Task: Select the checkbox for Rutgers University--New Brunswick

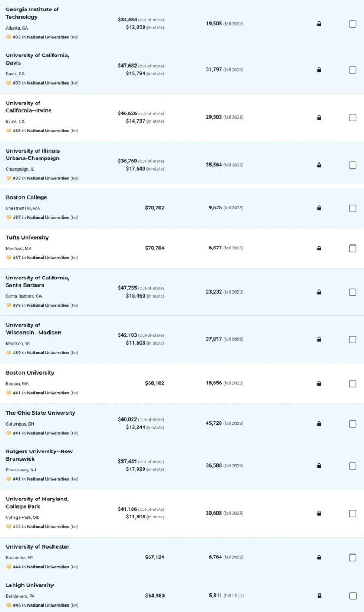Action: pyautogui.click(x=353, y=465)
